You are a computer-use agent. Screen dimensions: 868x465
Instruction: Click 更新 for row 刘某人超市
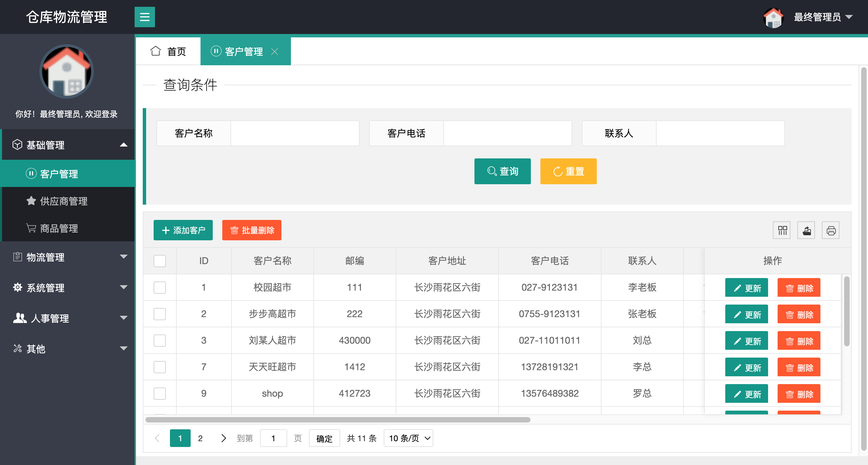(746, 341)
